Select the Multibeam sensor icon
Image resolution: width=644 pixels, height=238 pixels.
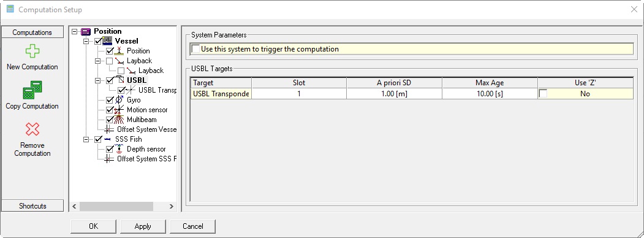(x=119, y=120)
